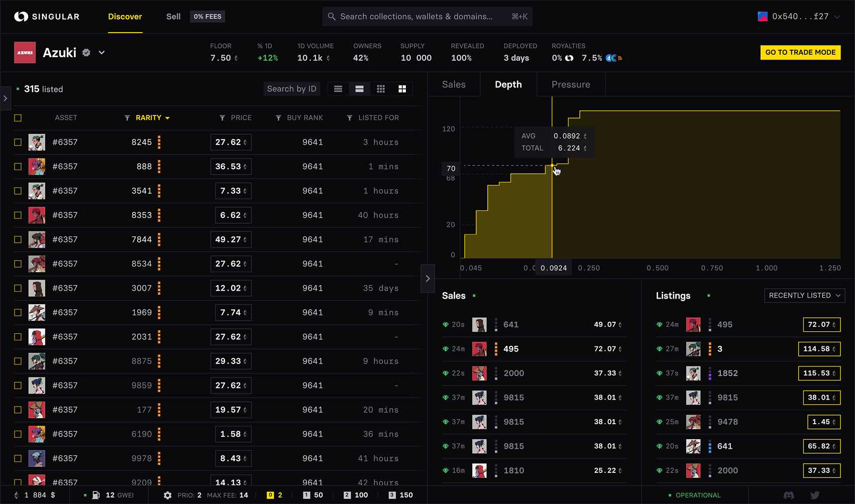Image resolution: width=855 pixels, height=504 pixels.
Task: Tick the checkbox for rarity 3541 asset
Action: [x=18, y=191]
